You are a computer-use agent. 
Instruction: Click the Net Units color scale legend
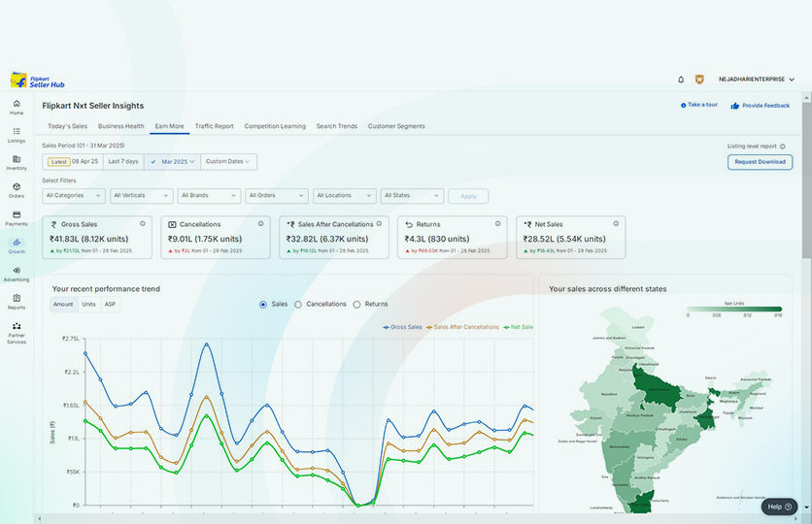coord(733,309)
